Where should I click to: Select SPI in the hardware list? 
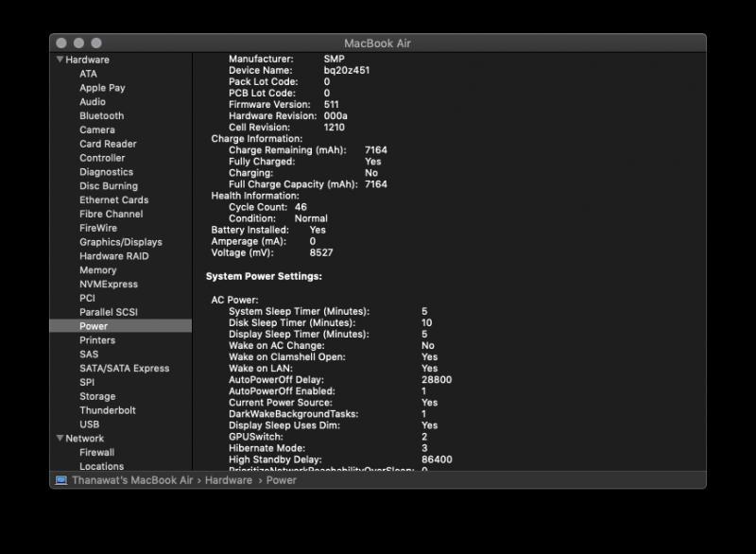pos(87,382)
